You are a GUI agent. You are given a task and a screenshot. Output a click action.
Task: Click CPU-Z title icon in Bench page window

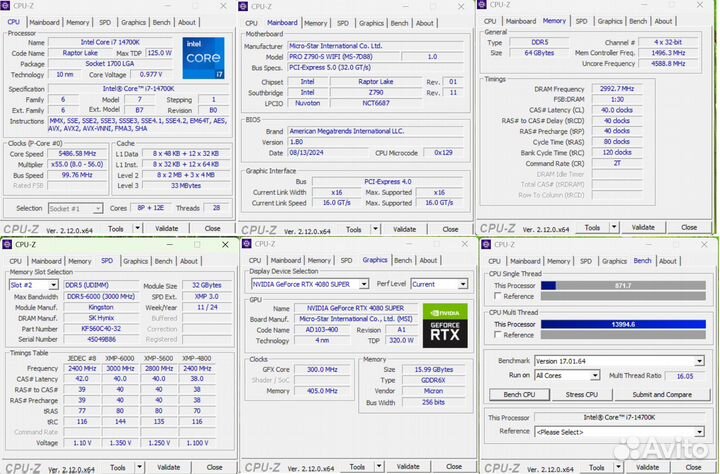point(486,244)
